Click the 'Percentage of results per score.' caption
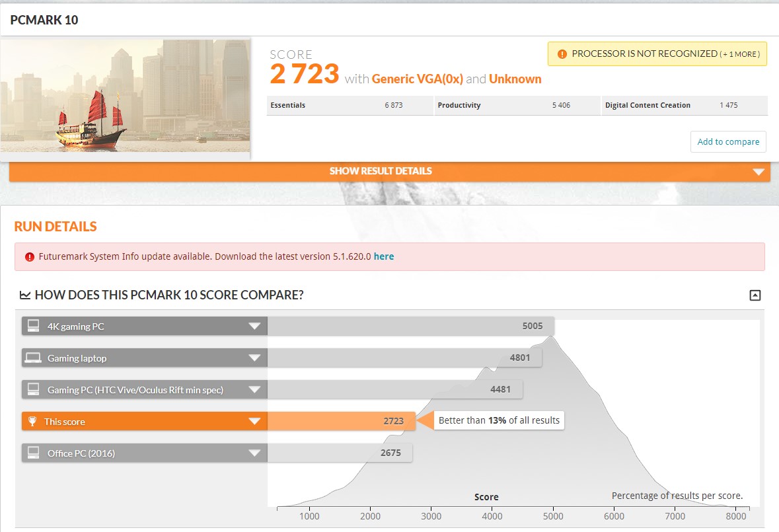Image resolution: width=779 pixels, height=532 pixels. pos(677,496)
